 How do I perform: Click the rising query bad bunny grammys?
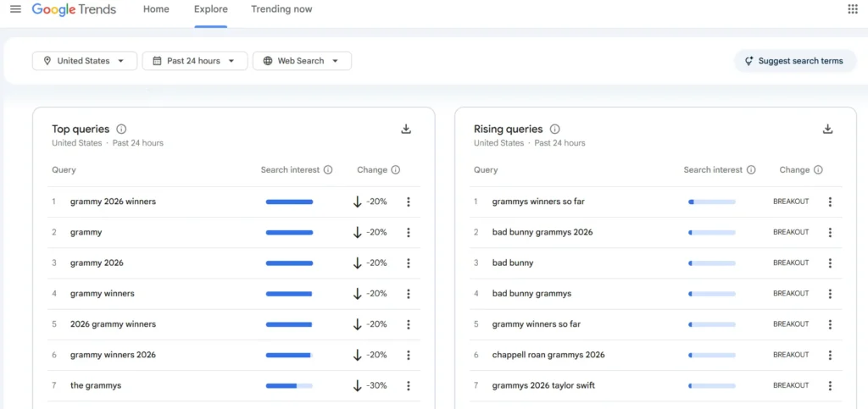(532, 294)
